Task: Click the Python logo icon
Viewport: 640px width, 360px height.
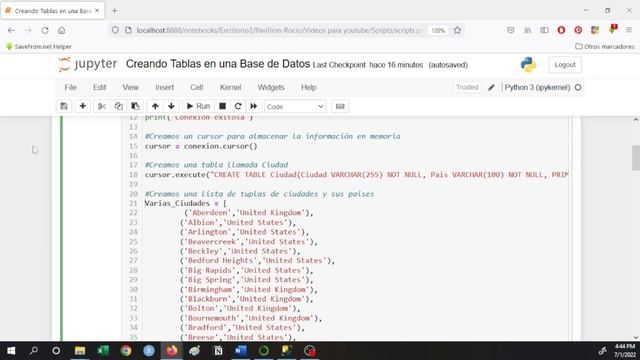Action: (x=528, y=64)
